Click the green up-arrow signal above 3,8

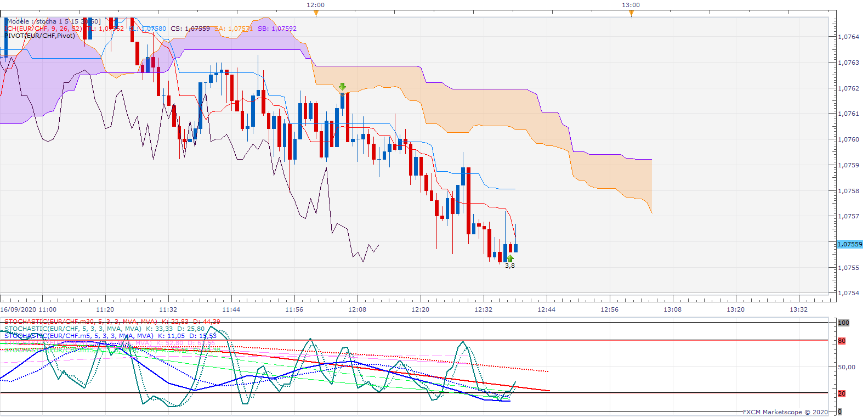click(510, 258)
